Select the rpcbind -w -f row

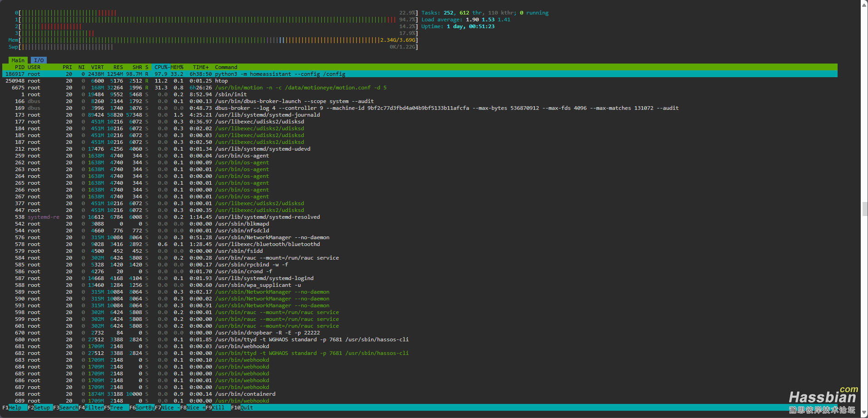point(420,265)
